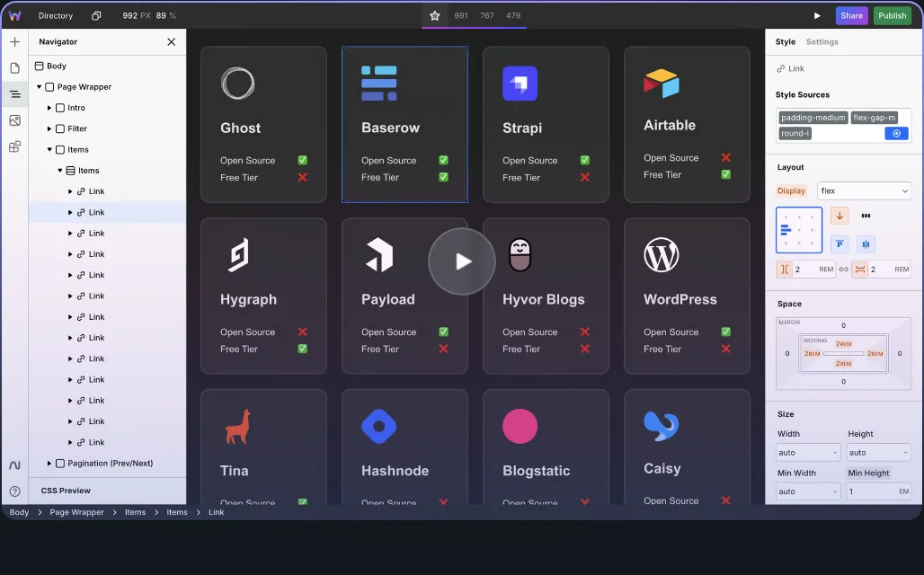924x575 pixels.
Task: Click WordPress's Free Tier red cross
Action: click(726, 349)
